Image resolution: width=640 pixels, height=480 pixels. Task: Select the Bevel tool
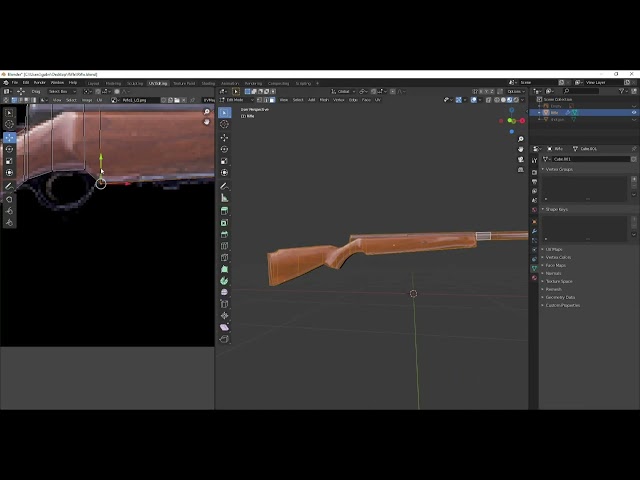click(224, 234)
